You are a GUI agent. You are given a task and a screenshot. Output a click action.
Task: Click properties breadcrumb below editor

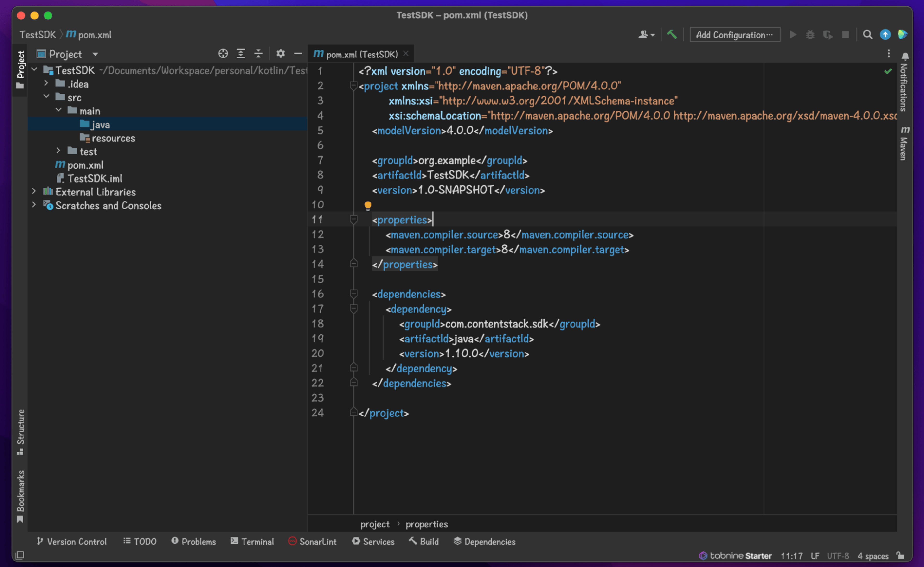coord(427,524)
